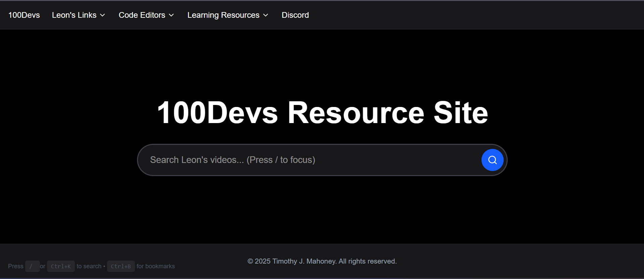Open the Leon's Links menu label
This screenshot has height=279, width=644.
click(74, 15)
